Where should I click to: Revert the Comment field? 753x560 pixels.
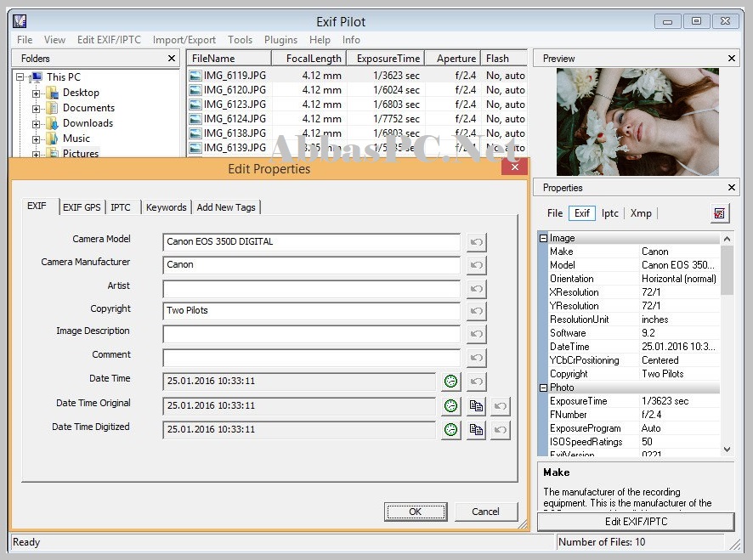[477, 358]
